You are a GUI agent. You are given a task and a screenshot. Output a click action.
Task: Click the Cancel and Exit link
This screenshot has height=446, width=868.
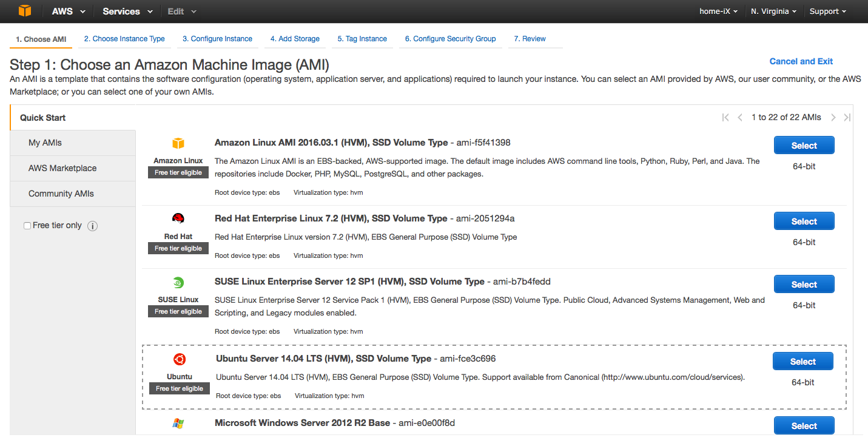[801, 61]
